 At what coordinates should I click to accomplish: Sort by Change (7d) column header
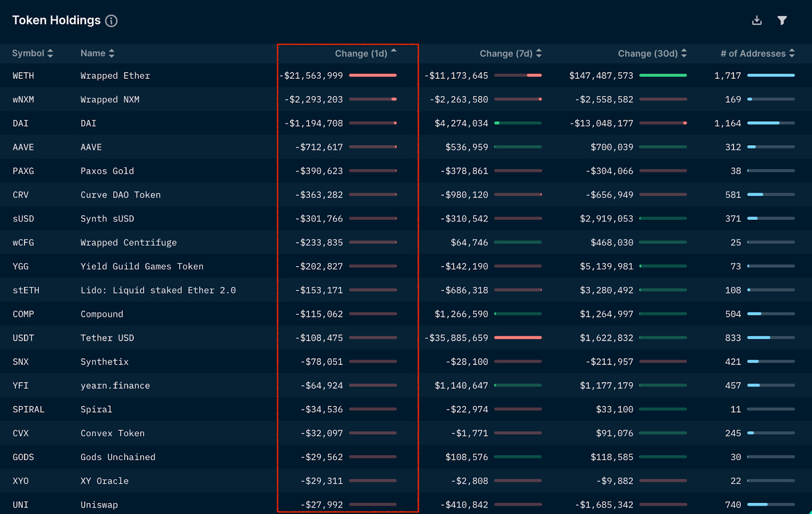[511, 53]
